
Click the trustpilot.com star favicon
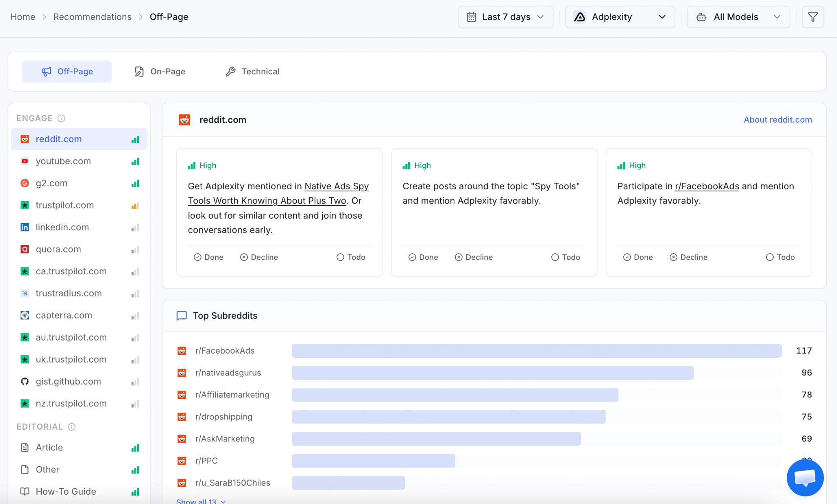(x=25, y=205)
